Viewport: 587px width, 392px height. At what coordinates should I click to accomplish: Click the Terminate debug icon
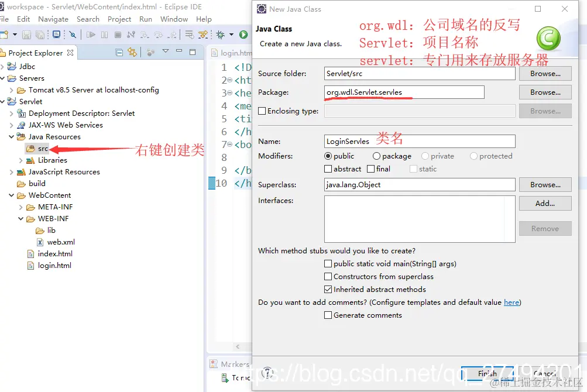(x=118, y=35)
